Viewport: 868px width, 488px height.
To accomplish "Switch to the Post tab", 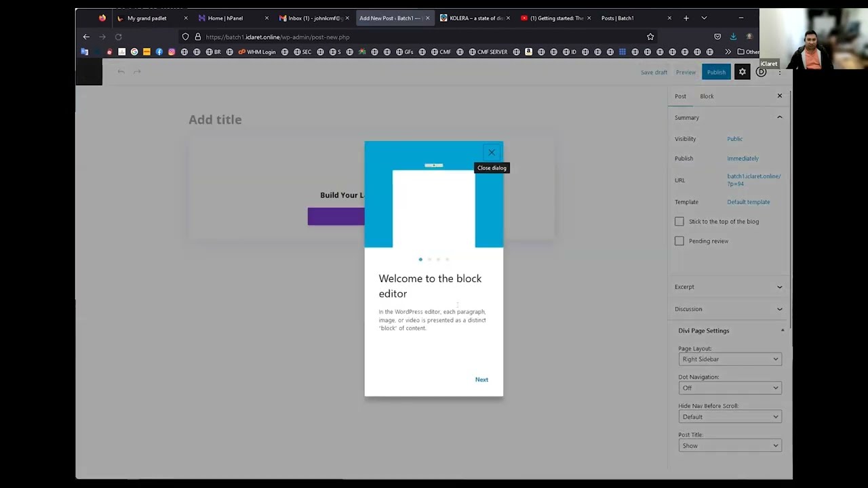I will (680, 96).
